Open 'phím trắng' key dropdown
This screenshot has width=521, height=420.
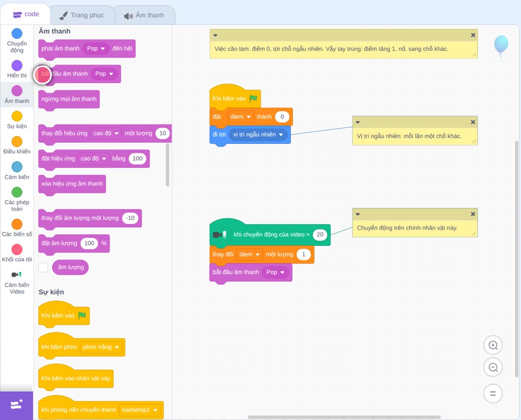tap(101, 347)
